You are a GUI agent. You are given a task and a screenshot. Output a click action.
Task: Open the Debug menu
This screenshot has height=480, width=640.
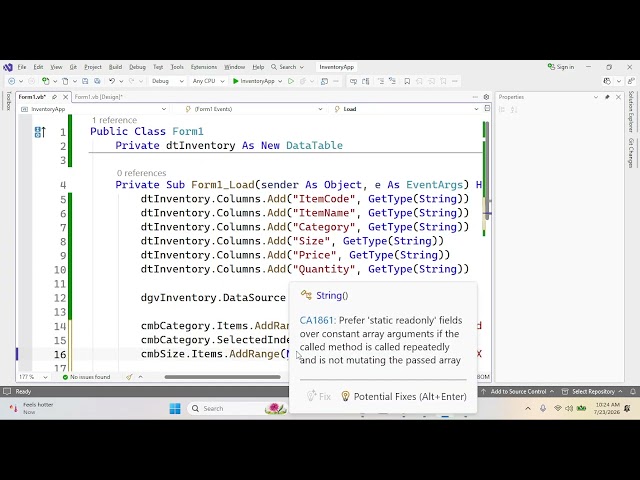[x=137, y=67]
